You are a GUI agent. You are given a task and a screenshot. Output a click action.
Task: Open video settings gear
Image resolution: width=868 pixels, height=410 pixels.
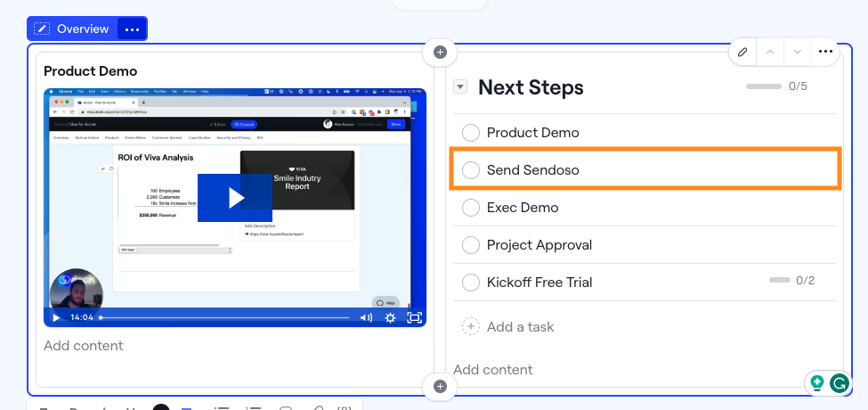pos(390,317)
